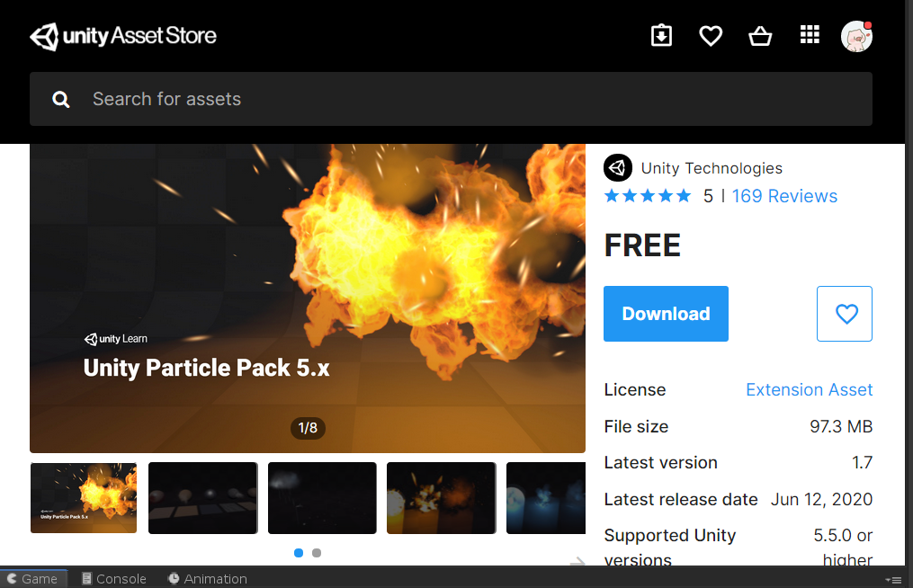
Task: Switch to the Console tab
Action: [114, 579]
